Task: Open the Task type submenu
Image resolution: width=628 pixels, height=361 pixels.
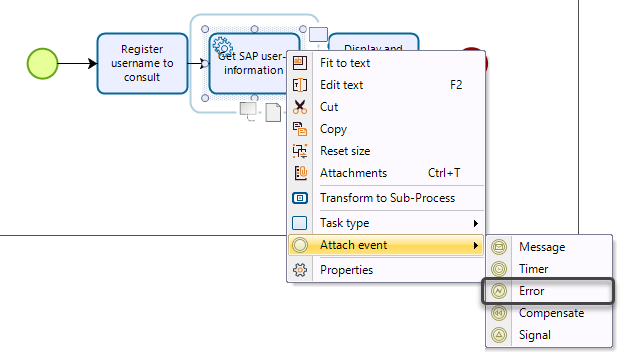Action: tap(386, 223)
